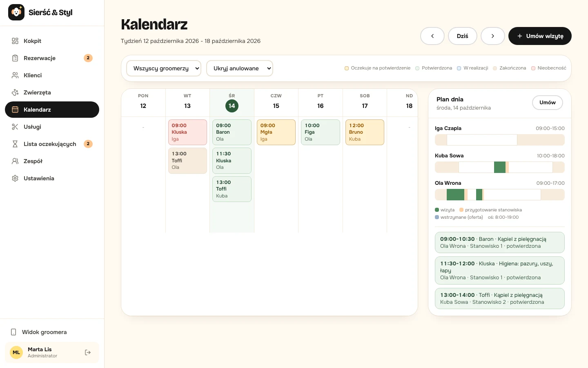Select Thursday 15 column header
The height and width of the screenshot is (368, 588).
276,102
